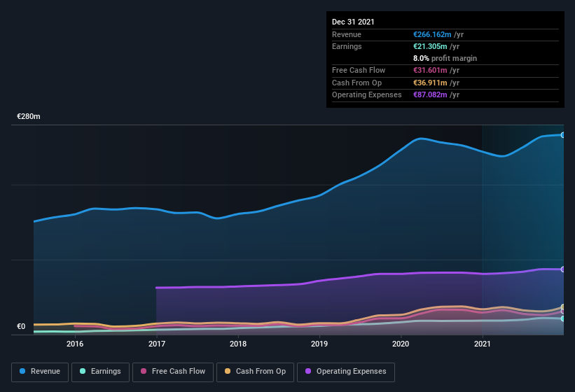Screen dimensions: 575x392
Task: Click the Operating Expenses label in tooltip
Action: click(x=367, y=95)
